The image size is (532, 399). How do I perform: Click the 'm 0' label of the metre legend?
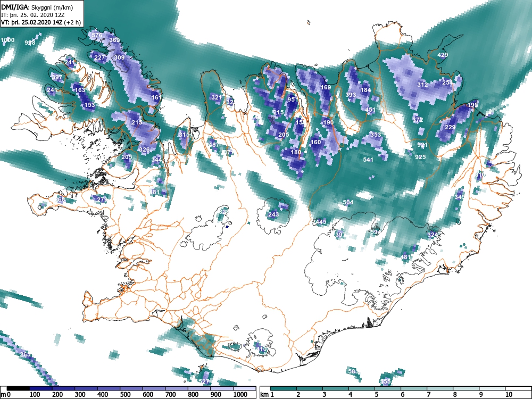[x=5, y=395]
